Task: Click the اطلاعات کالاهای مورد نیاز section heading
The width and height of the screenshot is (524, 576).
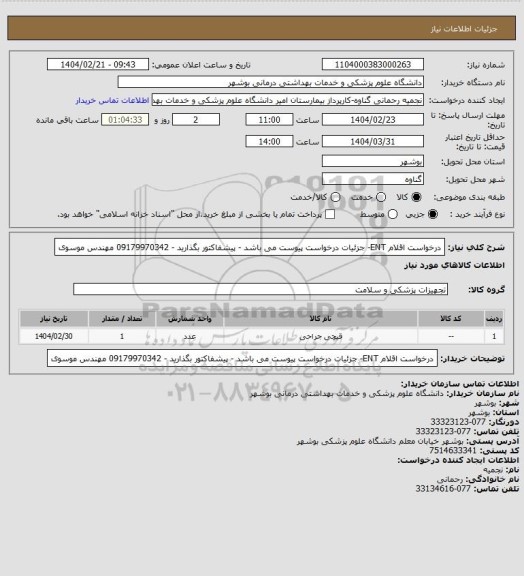Action: point(454,265)
